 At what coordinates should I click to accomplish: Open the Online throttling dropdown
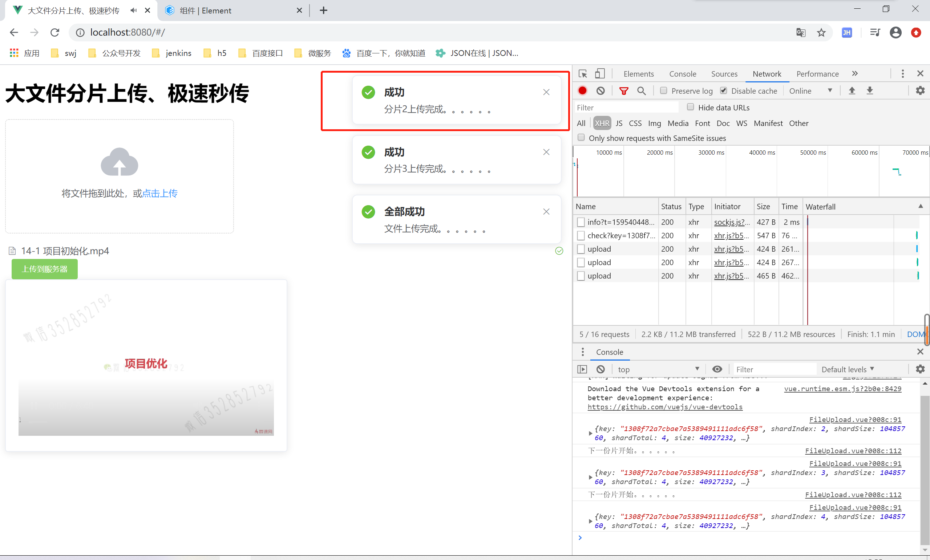click(x=811, y=90)
